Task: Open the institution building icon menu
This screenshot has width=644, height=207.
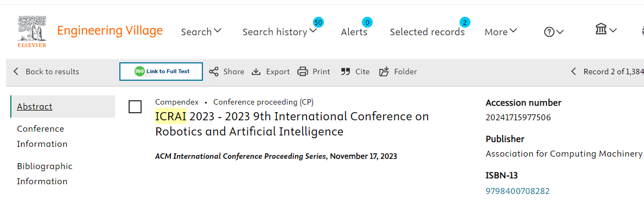Action: [606, 29]
